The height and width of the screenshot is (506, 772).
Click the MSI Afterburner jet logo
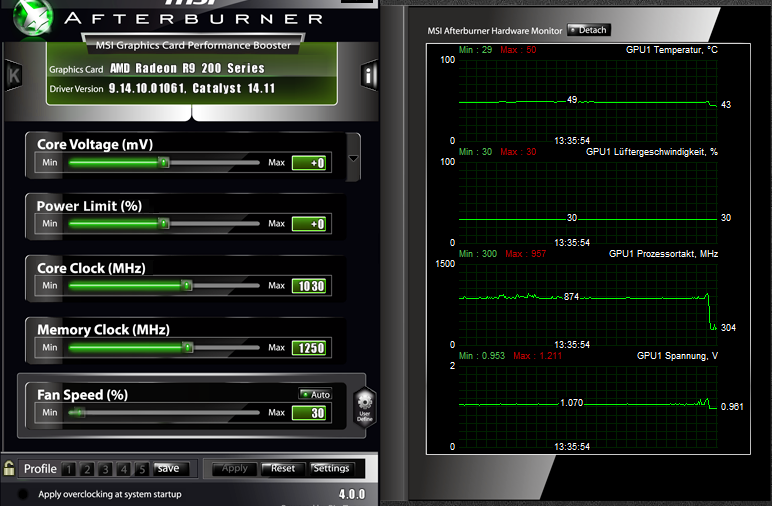click(x=32, y=17)
